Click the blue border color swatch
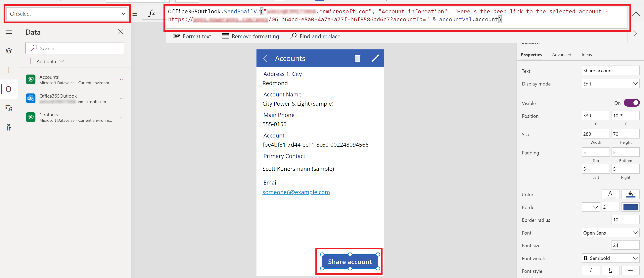This screenshot has height=278, width=644. (630, 207)
